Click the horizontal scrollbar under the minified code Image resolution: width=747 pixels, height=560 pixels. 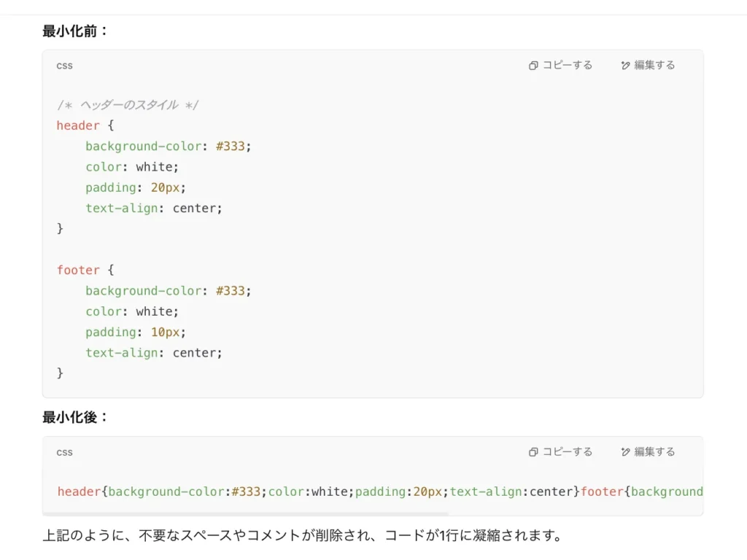coord(248,513)
